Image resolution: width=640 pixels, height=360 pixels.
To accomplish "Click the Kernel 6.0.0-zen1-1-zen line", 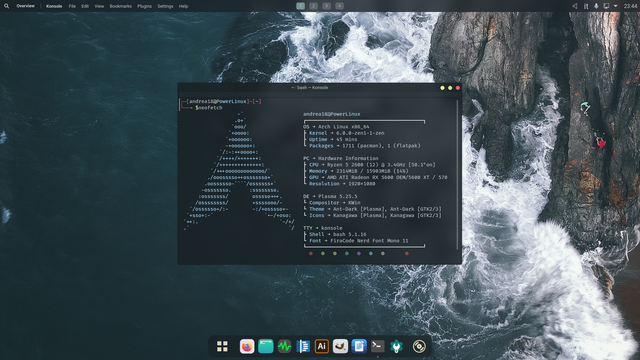I will click(x=347, y=133).
